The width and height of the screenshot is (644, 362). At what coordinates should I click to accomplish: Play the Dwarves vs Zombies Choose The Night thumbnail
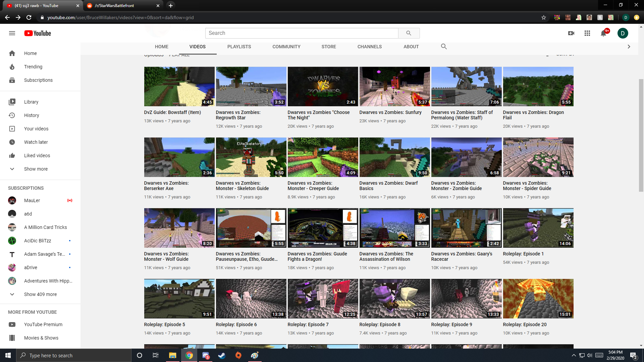point(323,86)
